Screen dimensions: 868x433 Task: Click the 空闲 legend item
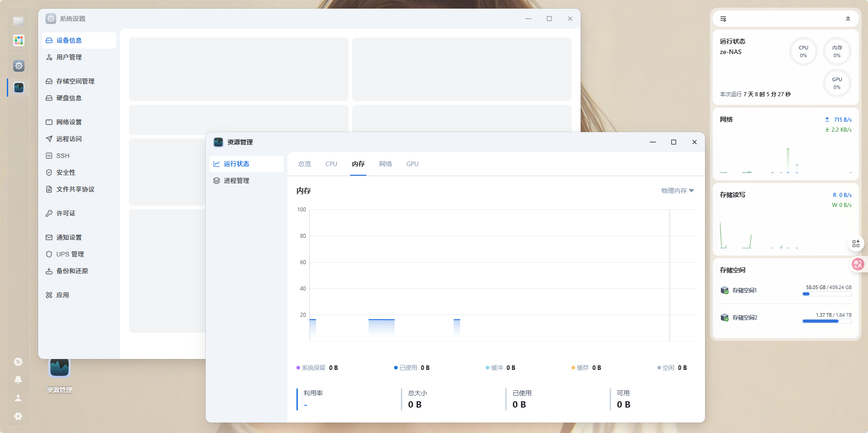pyautogui.click(x=672, y=368)
